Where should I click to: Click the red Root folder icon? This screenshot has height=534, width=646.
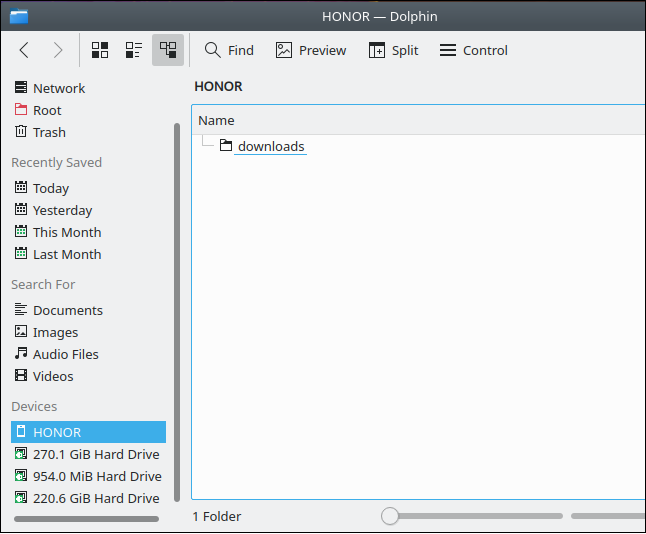coord(21,109)
